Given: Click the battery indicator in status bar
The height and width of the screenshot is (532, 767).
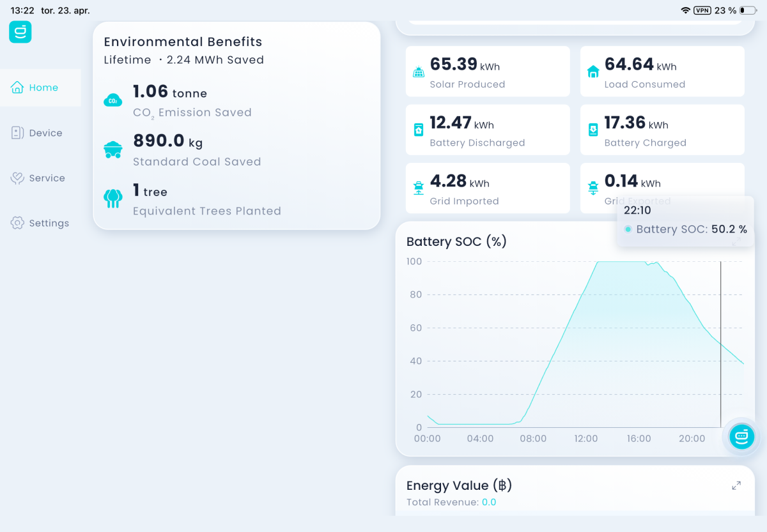Looking at the screenshot, I should tap(748, 11).
